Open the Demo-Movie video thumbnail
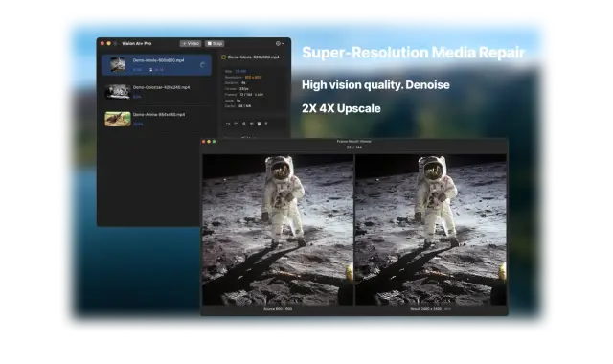 (x=118, y=64)
